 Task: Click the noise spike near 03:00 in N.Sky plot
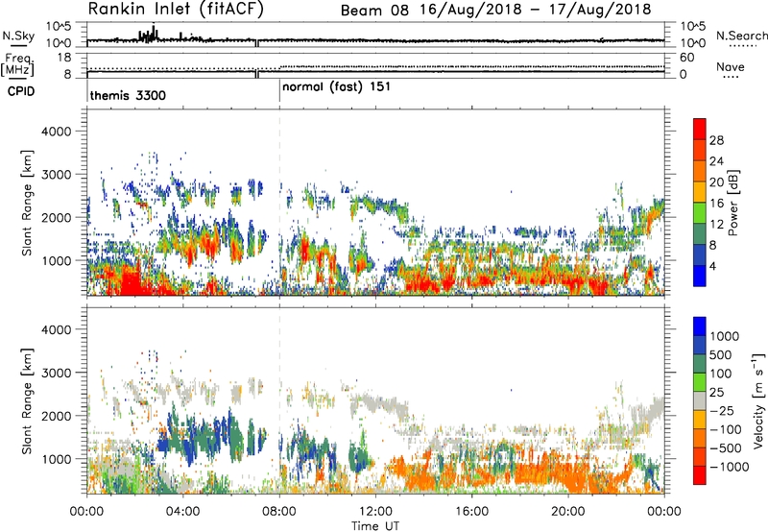point(154,34)
